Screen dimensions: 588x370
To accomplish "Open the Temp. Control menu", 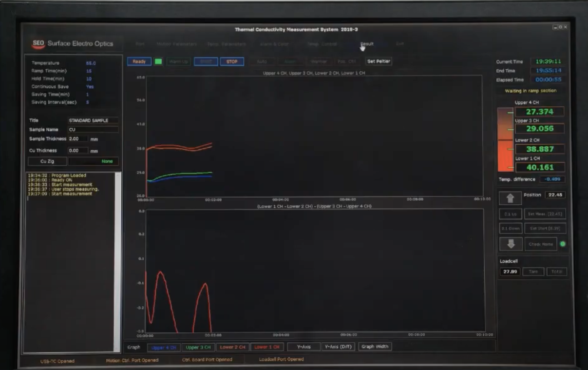I will pos(322,44).
